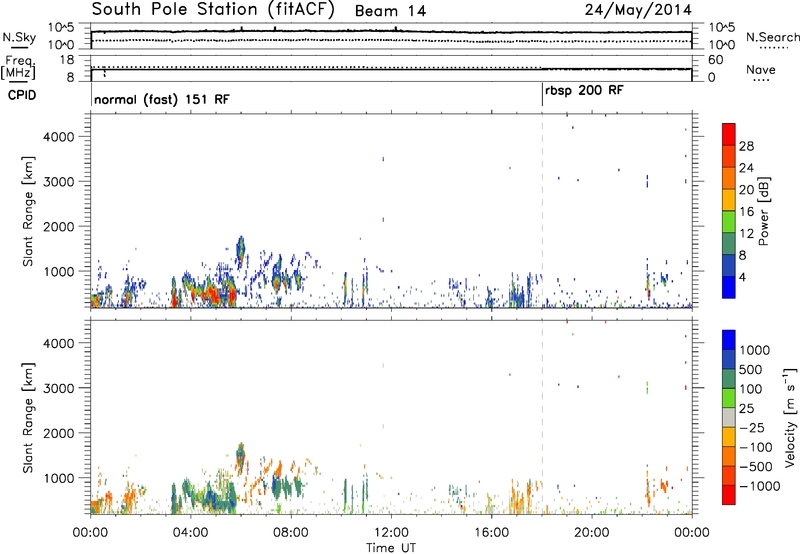Click the 'Power [dB]' colorbar title
This screenshot has height=554, width=800.
[x=764, y=211]
